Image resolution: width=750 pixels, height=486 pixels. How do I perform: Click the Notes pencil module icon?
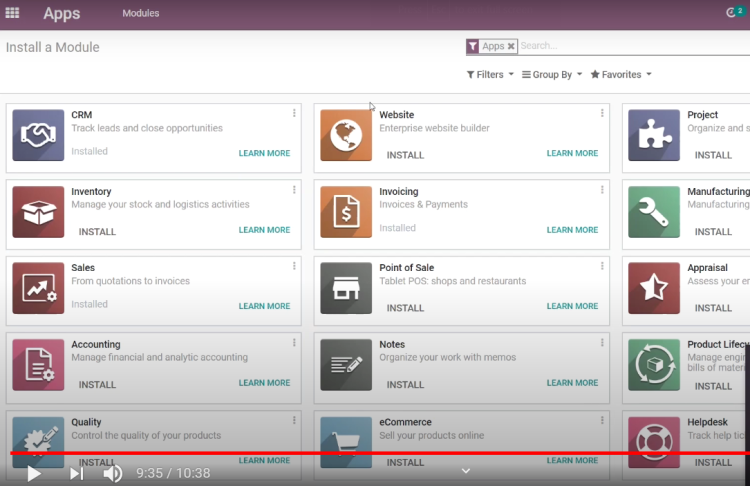346,365
